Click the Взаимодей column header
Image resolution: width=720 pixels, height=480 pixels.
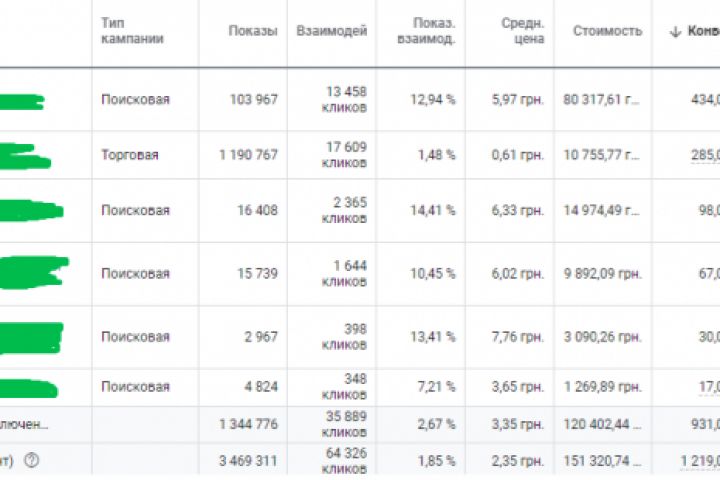pyautogui.click(x=331, y=31)
